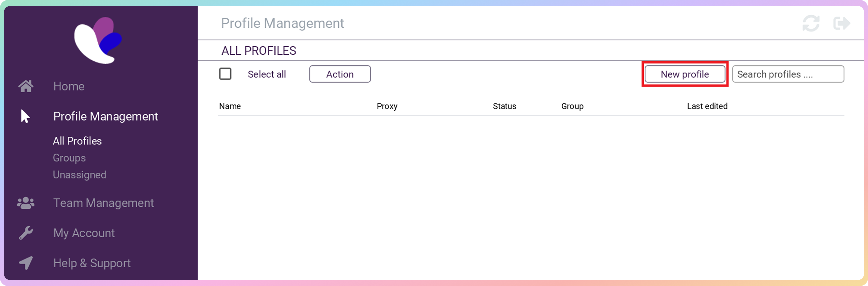The width and height of the screenshot is (868, 286).
Task: Go to Groups submenu item
Action: pyautogui.click(x=69, y=158)
